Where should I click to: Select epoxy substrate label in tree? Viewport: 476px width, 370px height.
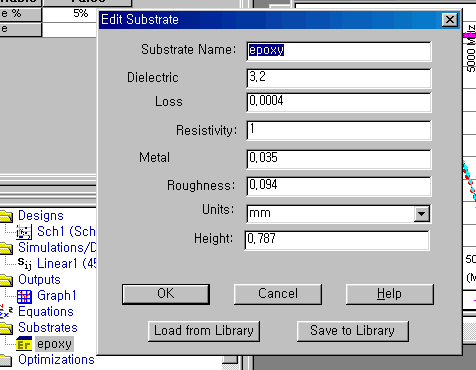(x=54, y=344)
